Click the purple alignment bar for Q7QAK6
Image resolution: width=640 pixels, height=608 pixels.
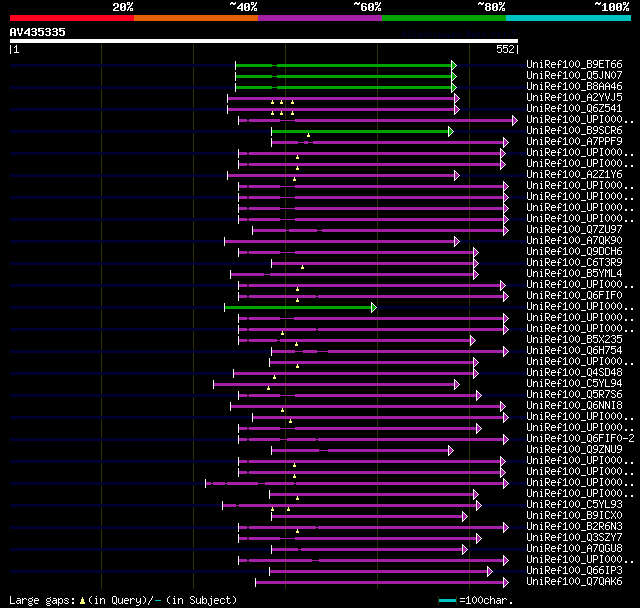pyautogui.click(x=380, y=583)
